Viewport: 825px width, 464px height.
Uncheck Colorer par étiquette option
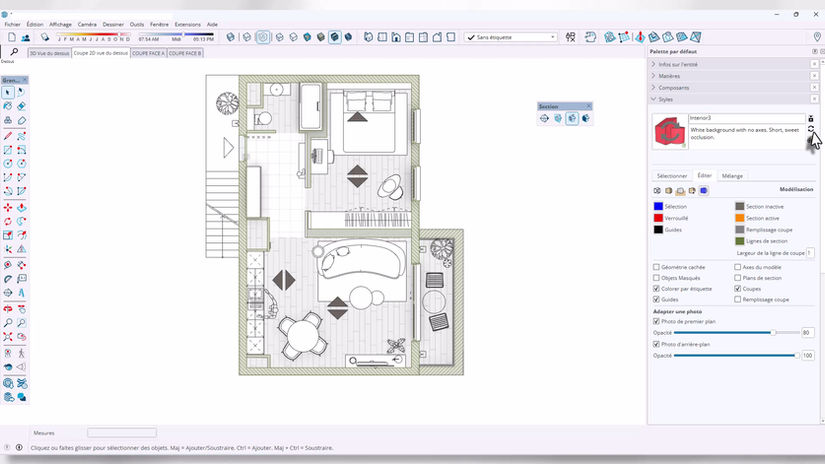pos(656,289)
